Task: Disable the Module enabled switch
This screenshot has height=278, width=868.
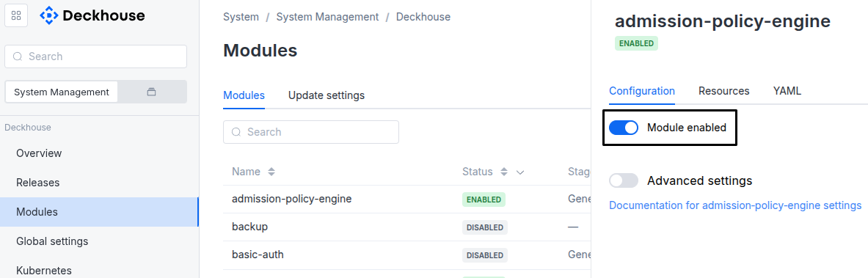Action: point(624,128)
